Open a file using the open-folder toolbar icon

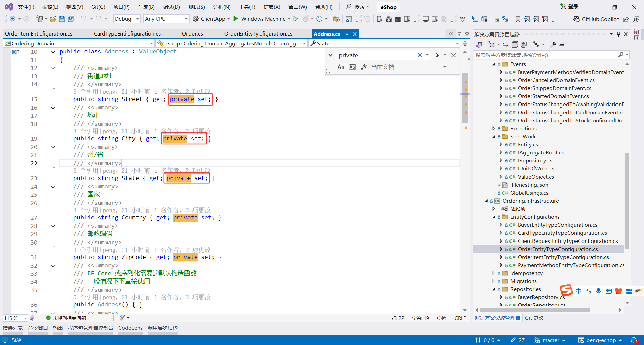(53, 19)
